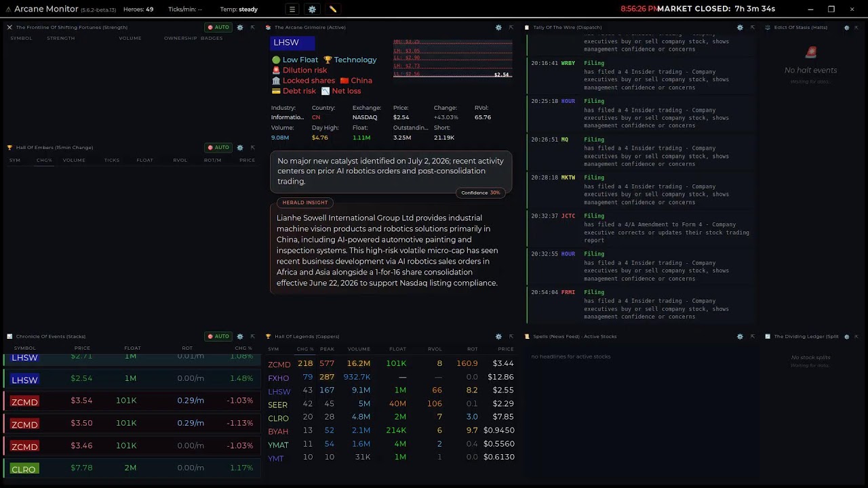868x488 pixels.
Task: Toggle AUTO in Hall Of Embers panel
Action: point(218,147)
